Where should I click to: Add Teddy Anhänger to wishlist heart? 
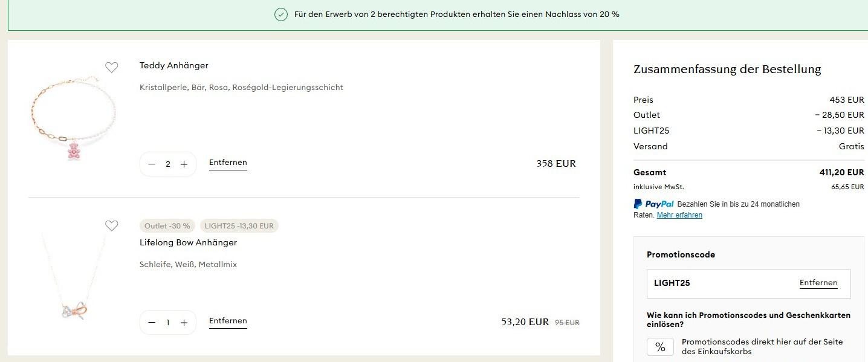pos(111,68)
